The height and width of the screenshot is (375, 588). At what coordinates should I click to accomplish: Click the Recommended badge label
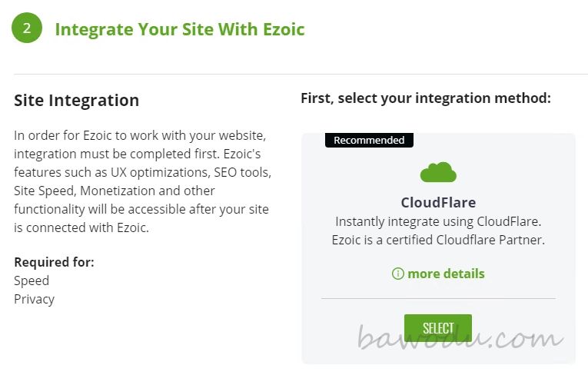pos(369,141)
